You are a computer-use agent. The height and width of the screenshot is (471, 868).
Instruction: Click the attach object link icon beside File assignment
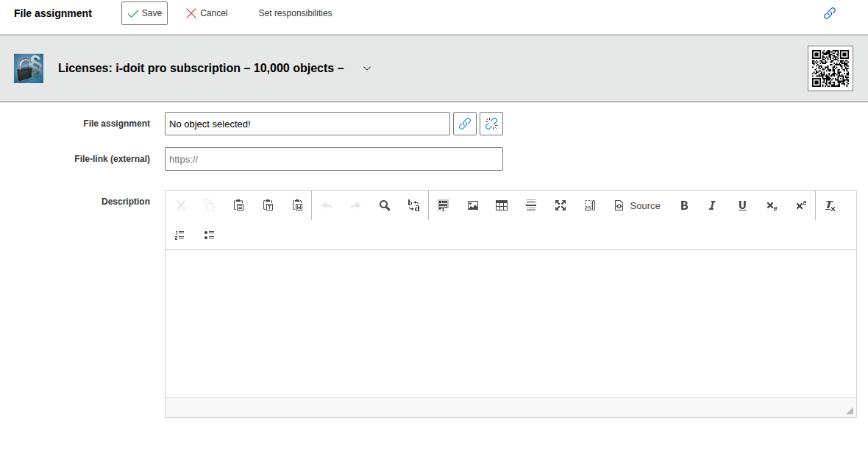click(x=465, y=124)
